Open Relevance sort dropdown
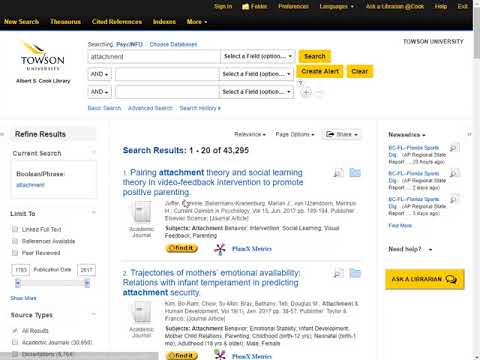The image size is (480, 360). 250,134
